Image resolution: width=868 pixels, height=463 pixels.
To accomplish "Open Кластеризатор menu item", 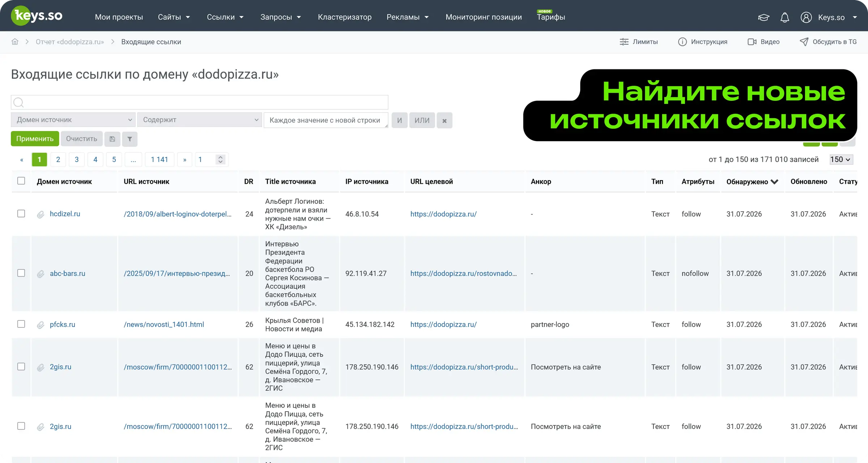I will point(345,17).
